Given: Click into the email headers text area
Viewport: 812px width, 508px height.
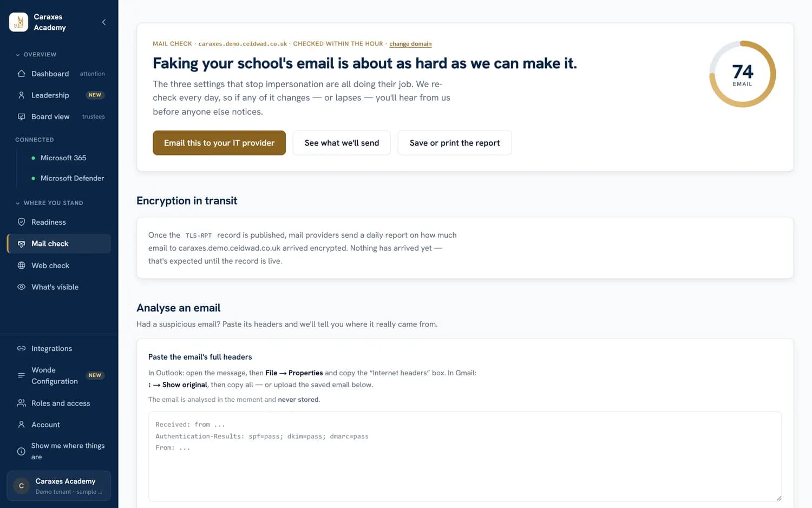Looking at the screenshot, I should point(465,457).
